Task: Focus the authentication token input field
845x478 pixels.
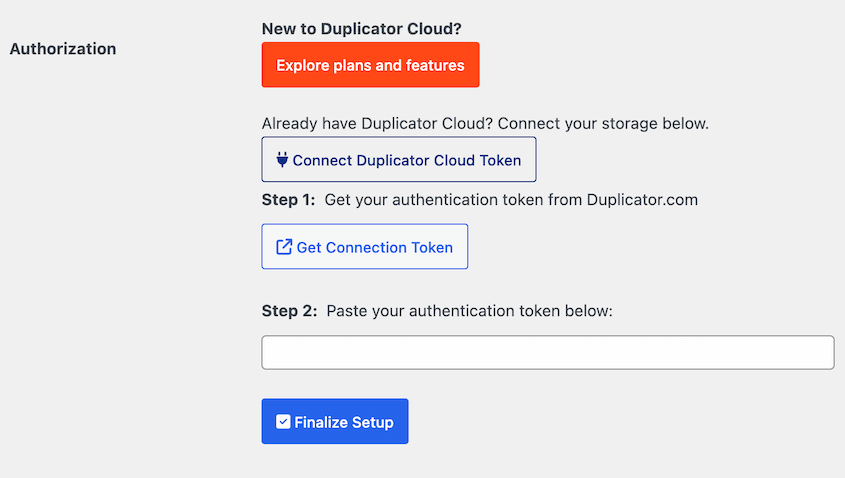Action: (548, 352)
